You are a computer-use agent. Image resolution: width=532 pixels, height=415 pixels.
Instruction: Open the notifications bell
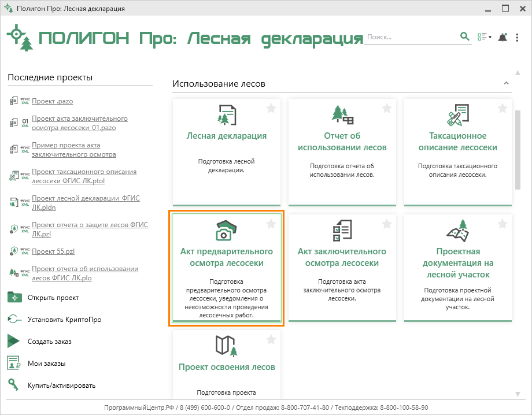[x=503, y=38]
